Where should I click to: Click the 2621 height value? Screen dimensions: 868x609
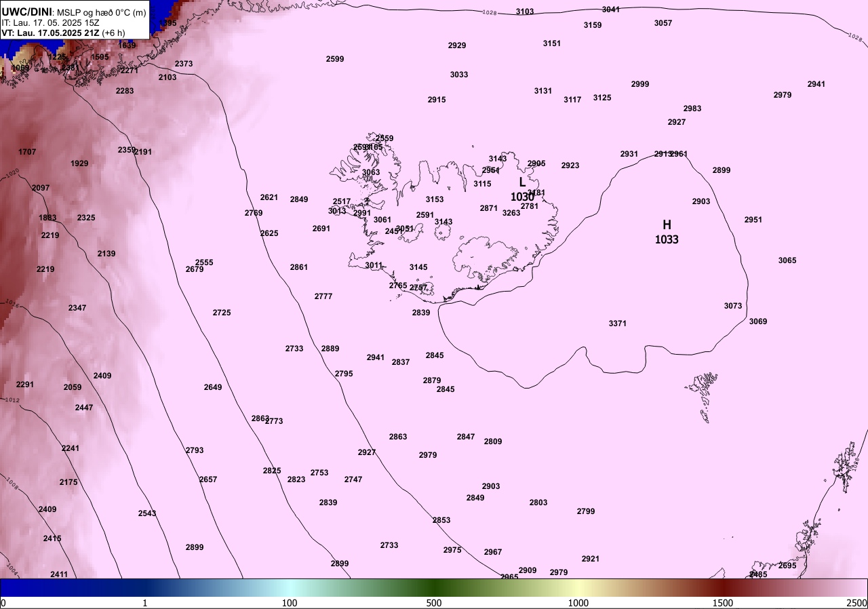pos(269,197)
